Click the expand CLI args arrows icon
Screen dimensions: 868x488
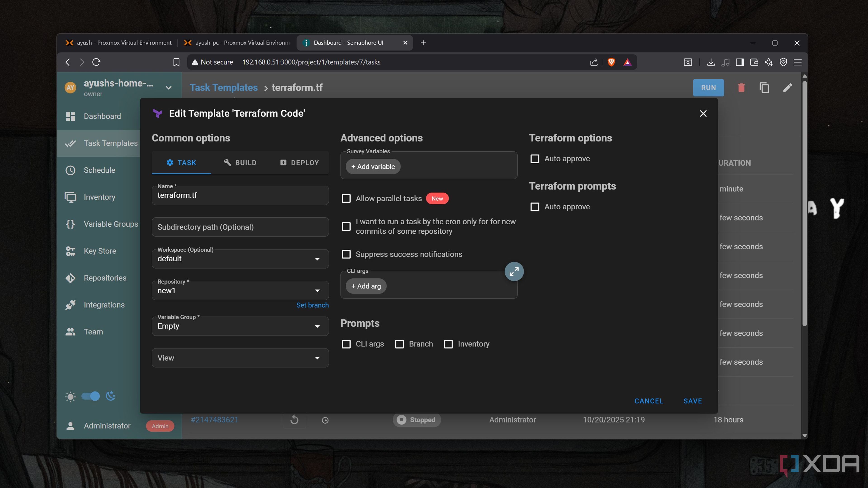pyautogui.click(x=514, y=271)
